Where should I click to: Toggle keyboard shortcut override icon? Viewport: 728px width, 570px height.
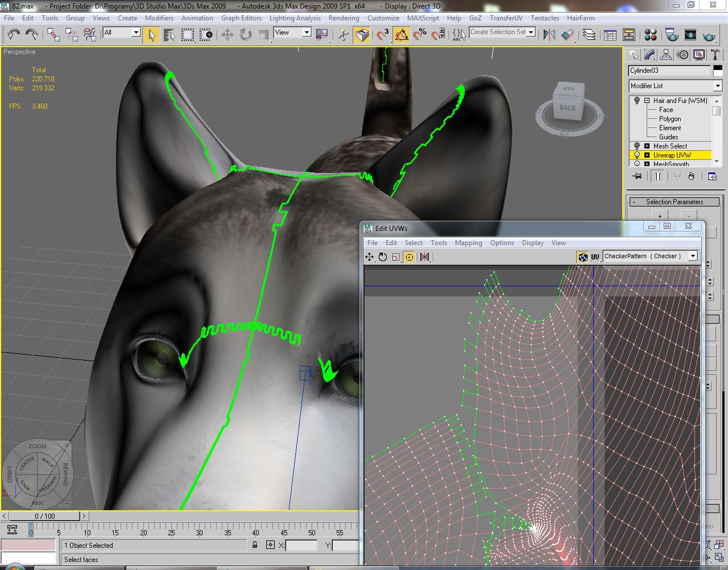pos(362,35)
